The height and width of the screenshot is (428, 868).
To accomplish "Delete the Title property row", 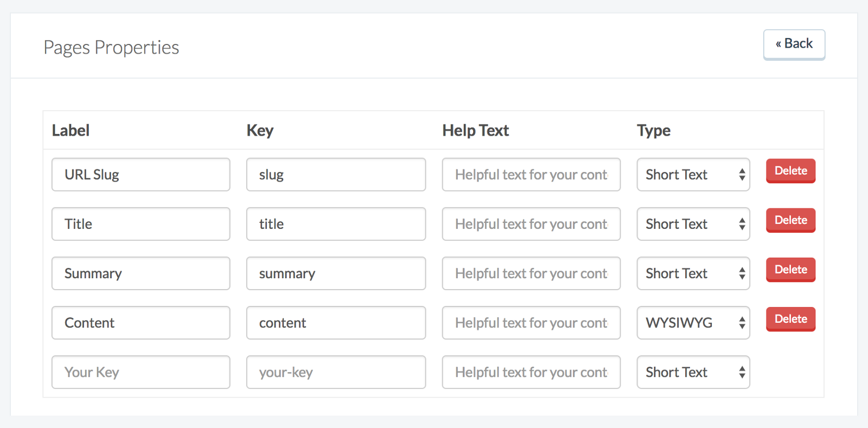I will click(x=790, y=220).
